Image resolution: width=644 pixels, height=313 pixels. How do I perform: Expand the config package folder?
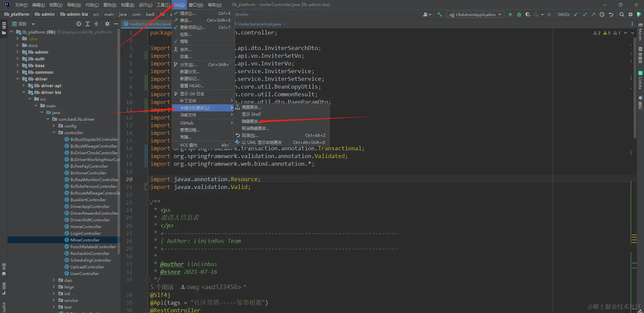click(x=54, y=126)
